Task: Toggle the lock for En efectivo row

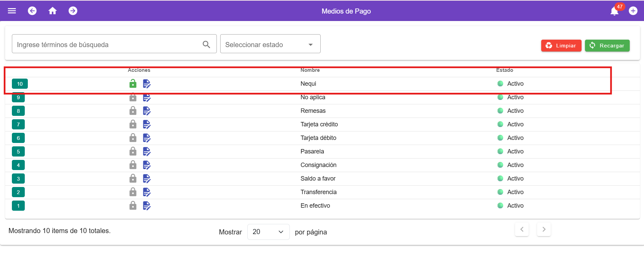Action: point(133,206)
